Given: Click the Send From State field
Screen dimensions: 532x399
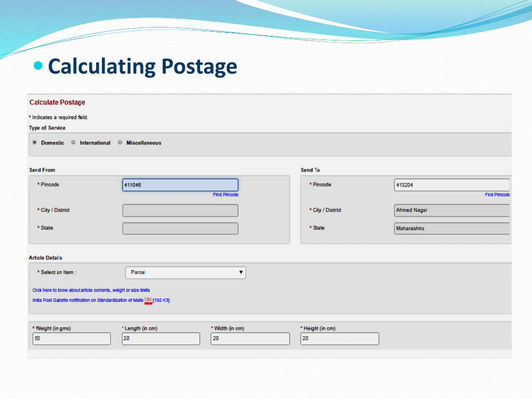Looking at the screenshot, I should point(180,228).
